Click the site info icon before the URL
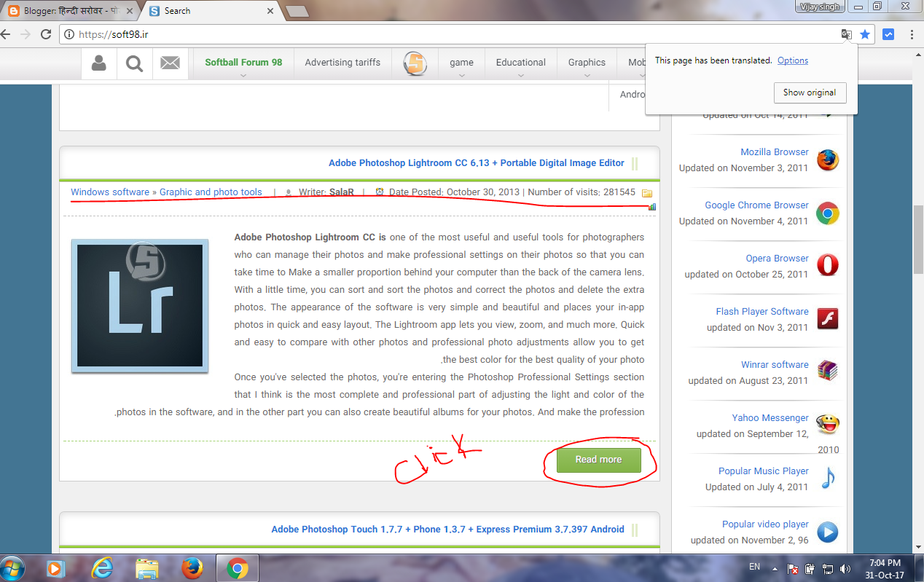 tap(69, 34)
